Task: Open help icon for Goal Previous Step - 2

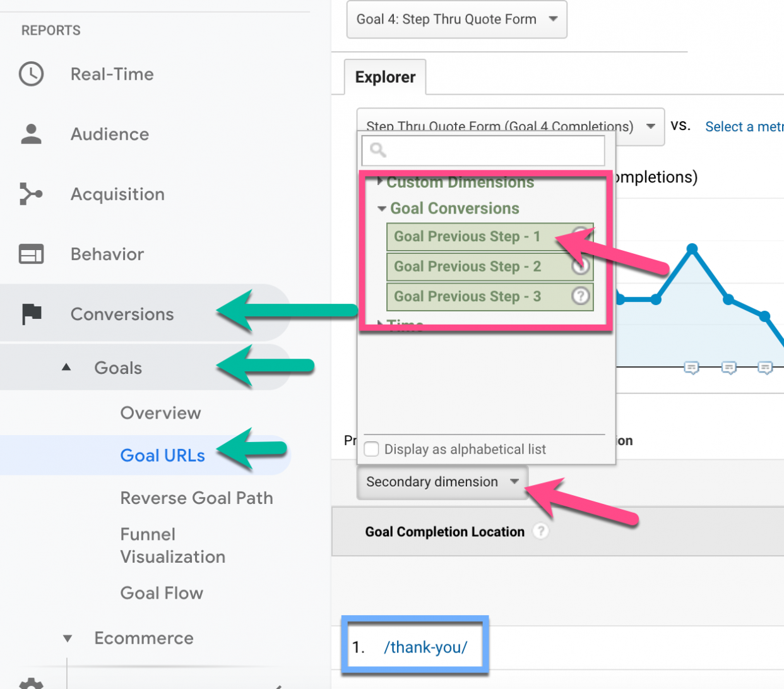Action: tap(581, 266)
